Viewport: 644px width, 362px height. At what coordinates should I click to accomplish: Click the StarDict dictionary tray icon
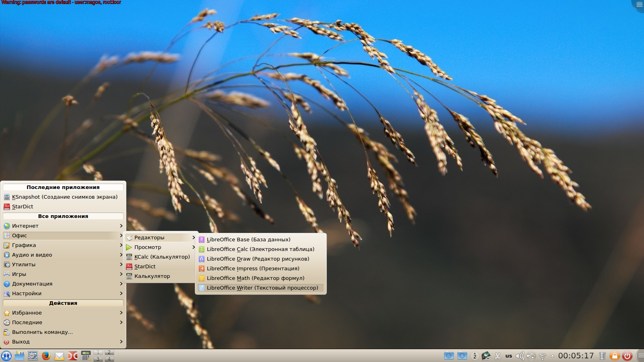pos(486,356)
